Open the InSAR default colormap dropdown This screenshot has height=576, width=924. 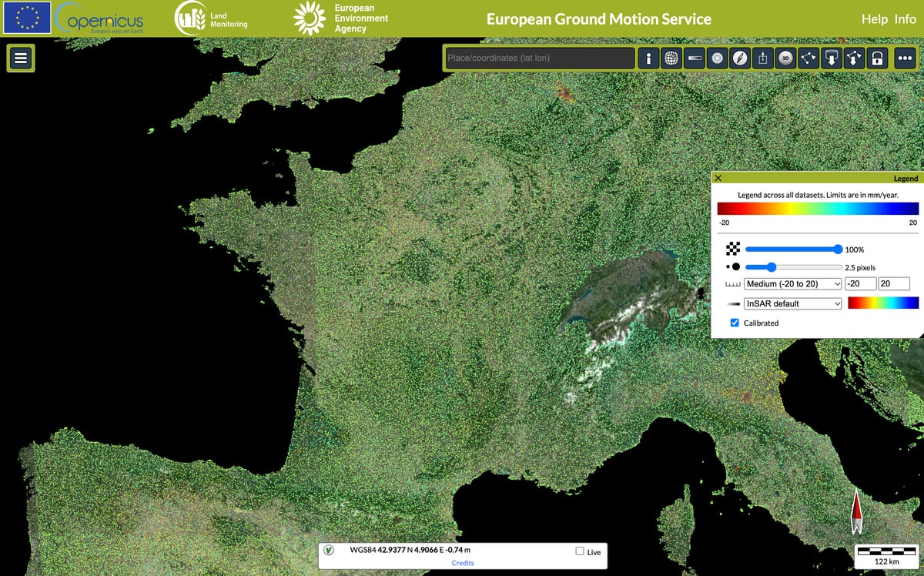pyautogui.click(x=793, y=303)
